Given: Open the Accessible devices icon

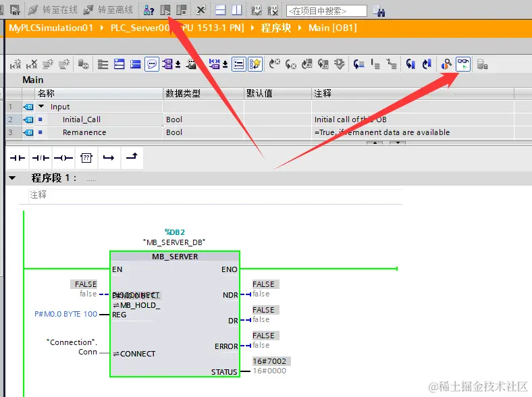Looking at the screenshot, I should (x=149, y=10).
